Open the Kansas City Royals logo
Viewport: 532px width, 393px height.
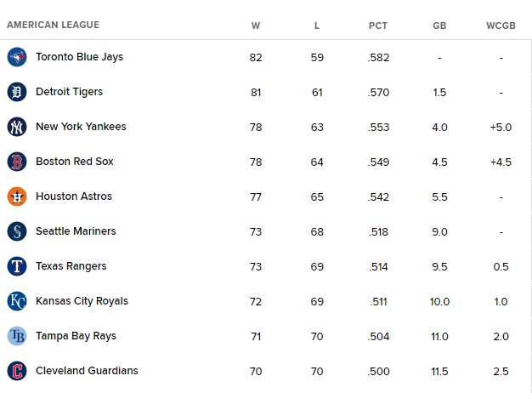point(17,301)
